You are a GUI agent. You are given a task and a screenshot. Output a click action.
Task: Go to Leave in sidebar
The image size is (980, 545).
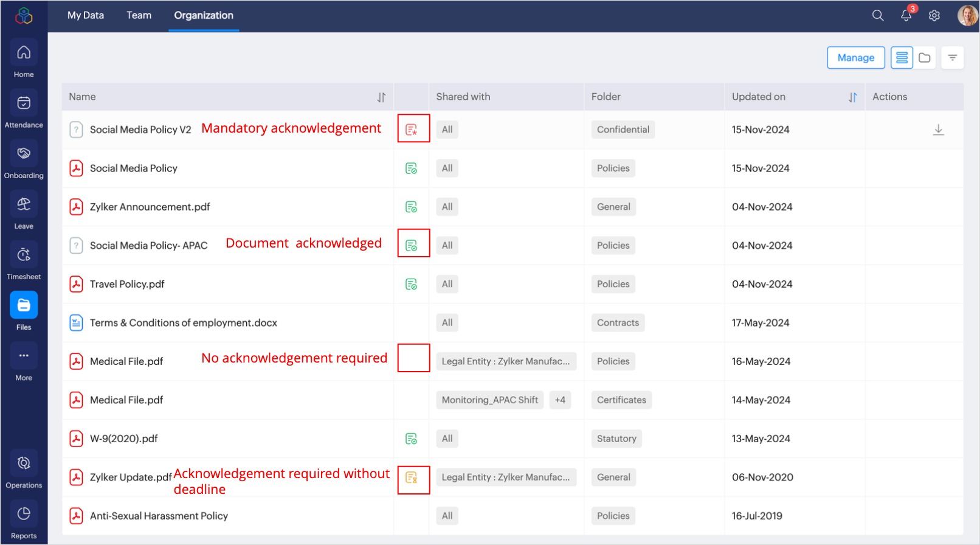(x=24, y=204)
